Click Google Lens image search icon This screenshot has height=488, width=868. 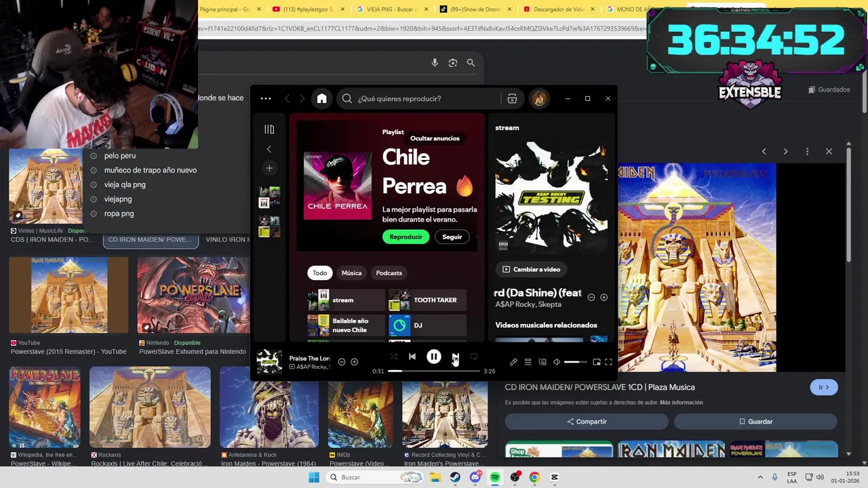(x=453, y=62)
